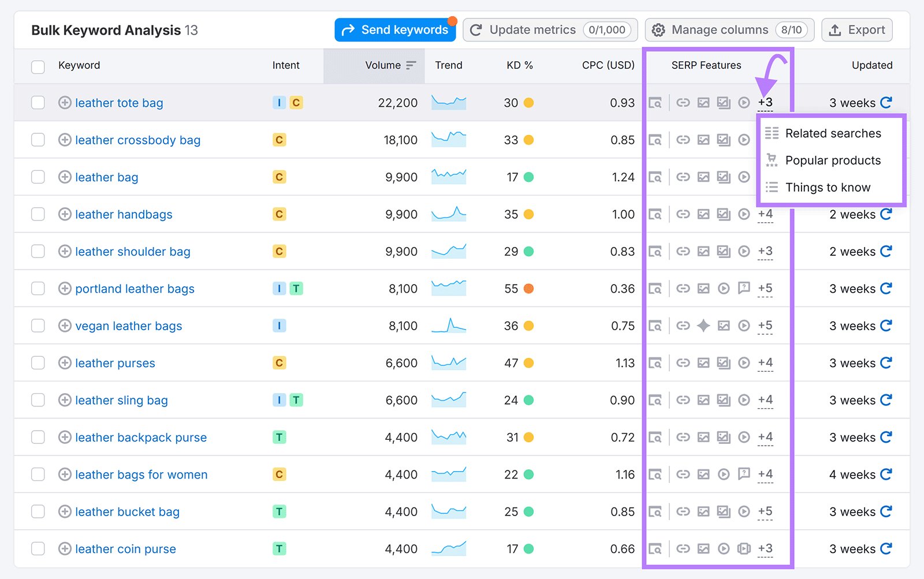Choose Popular products from the popup menu
Screen dimensions: 924x579
pos(833,160)
